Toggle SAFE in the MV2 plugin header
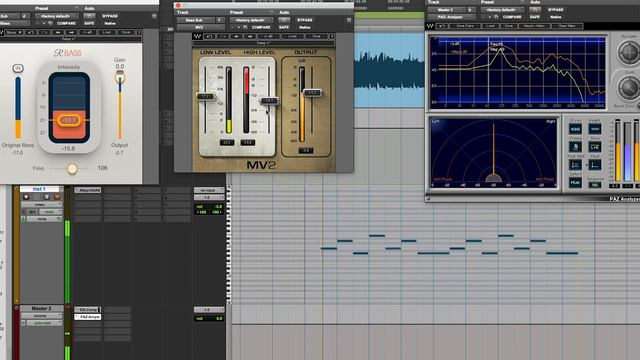The height and width of the screenshot is (360, 640). (284, 27)
